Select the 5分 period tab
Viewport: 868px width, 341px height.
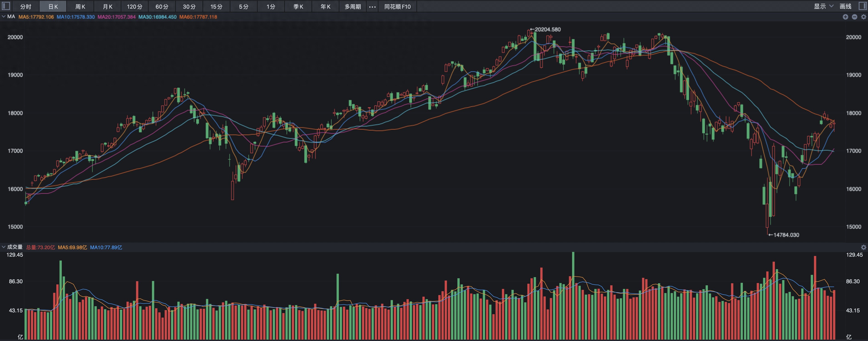click(x=244, y=7)
